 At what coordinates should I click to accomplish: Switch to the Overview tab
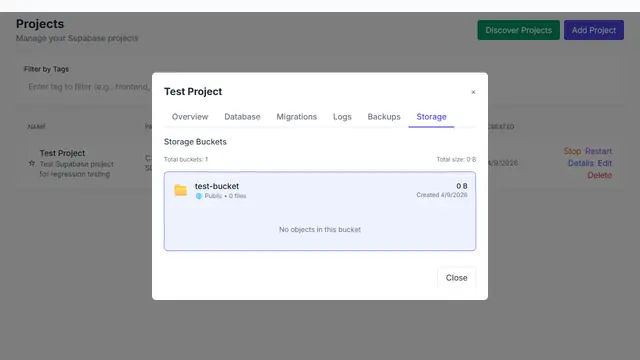[x=190, y=117]
